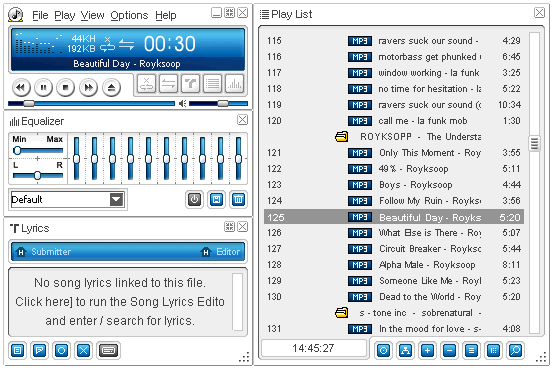The height and width of the screenshot is (368, 553).
Task: Collapse the ROYKSOPP folder group
Action: click(341, 137)
